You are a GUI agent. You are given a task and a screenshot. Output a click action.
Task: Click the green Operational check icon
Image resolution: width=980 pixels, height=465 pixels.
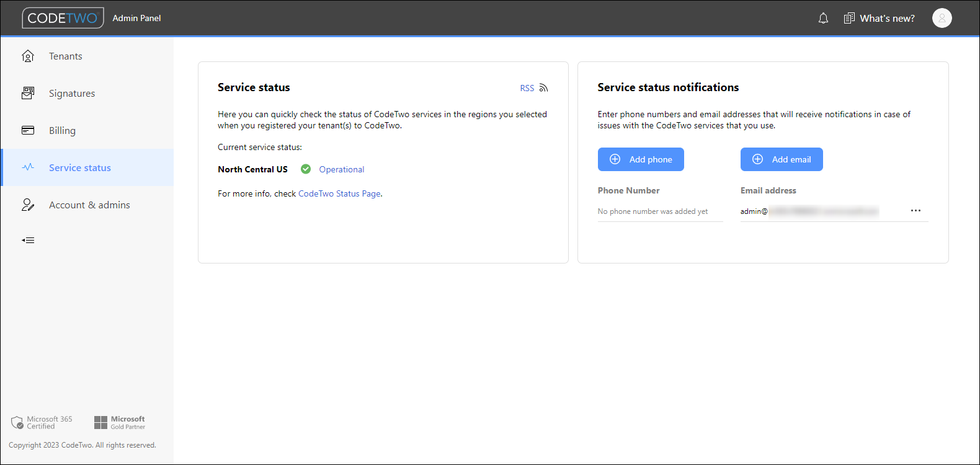pos(306,169)
